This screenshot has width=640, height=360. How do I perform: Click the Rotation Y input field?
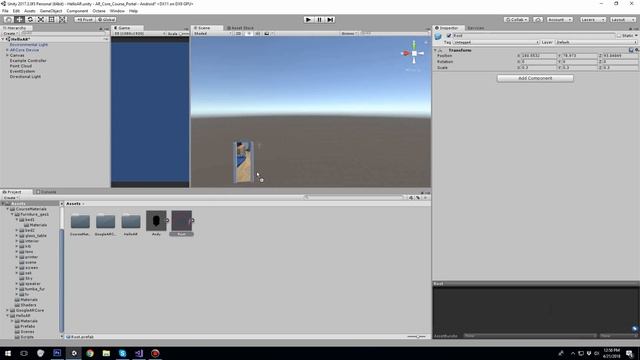580,62
